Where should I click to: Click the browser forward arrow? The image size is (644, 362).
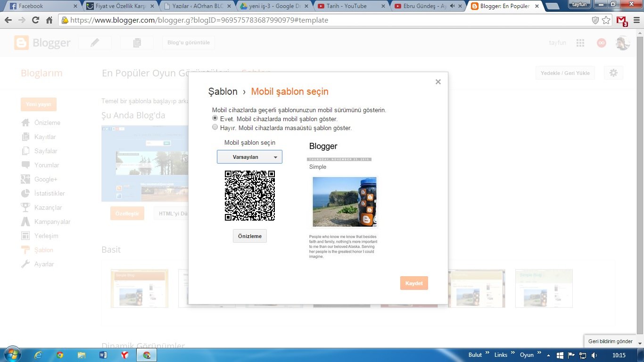[x=22, y=20]
